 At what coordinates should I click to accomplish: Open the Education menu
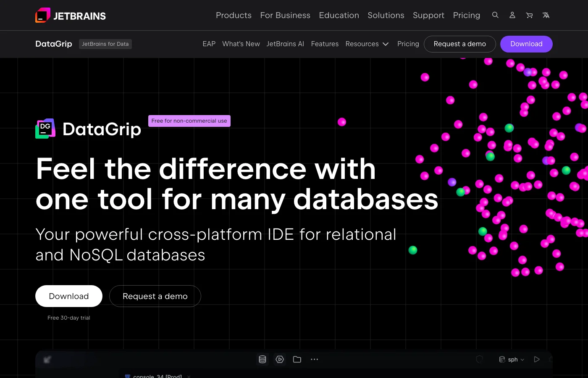(x=339, y=15)
